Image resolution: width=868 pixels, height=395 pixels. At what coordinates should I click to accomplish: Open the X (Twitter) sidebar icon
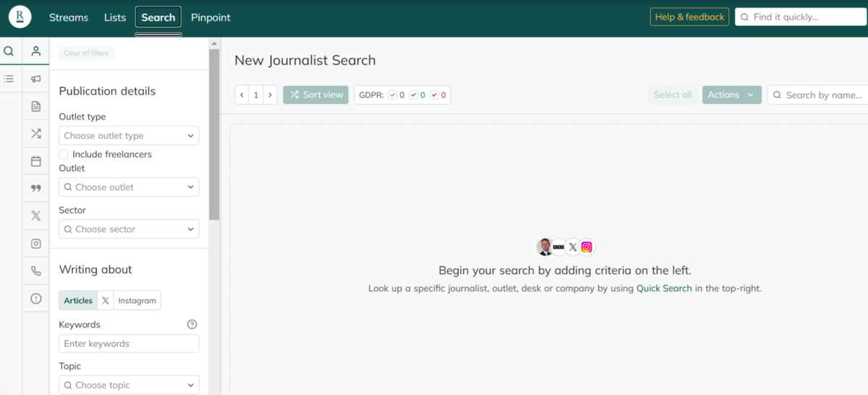35,216
